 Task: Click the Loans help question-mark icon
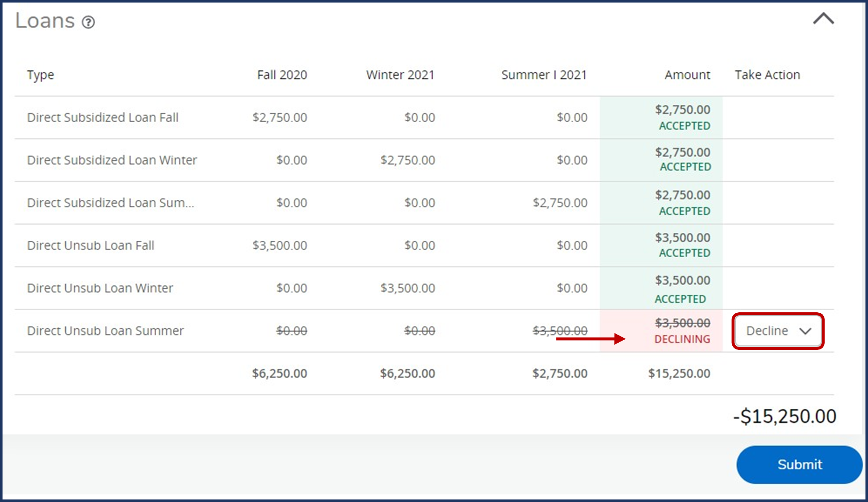[88, 22]
